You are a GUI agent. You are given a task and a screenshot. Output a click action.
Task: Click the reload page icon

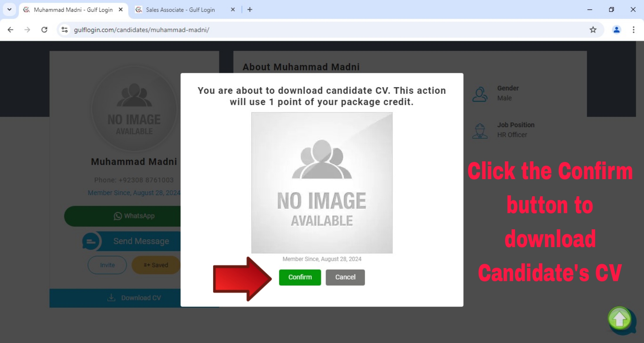[x=45, y=30]
